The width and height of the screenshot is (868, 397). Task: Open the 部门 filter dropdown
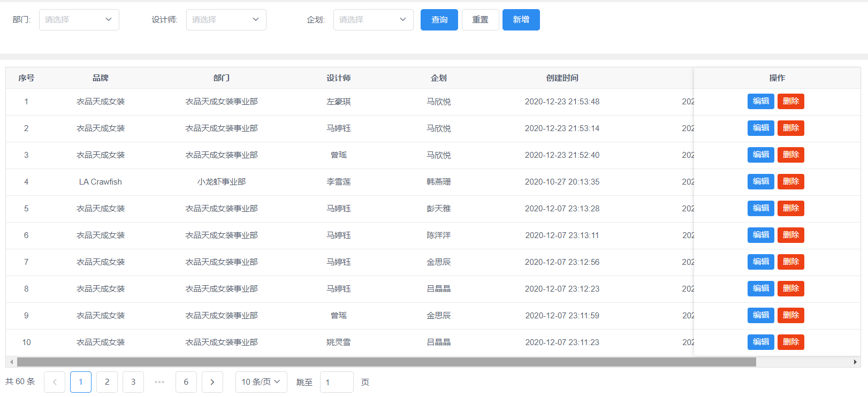(79, 20)
